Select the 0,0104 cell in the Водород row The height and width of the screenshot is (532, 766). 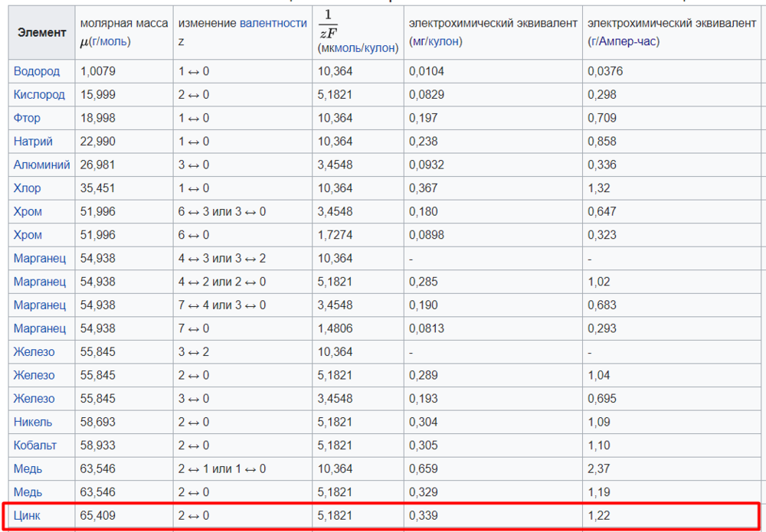(426, 71)
